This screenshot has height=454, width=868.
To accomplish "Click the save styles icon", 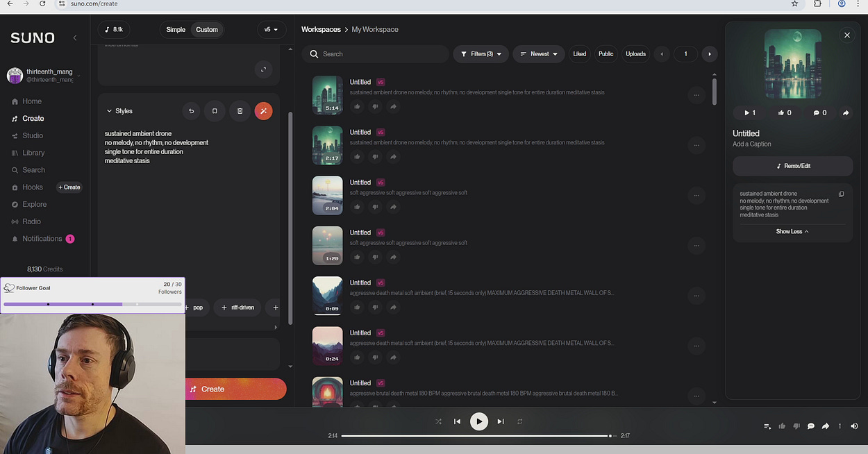I will pyautogui.click(x=215, y=111).
